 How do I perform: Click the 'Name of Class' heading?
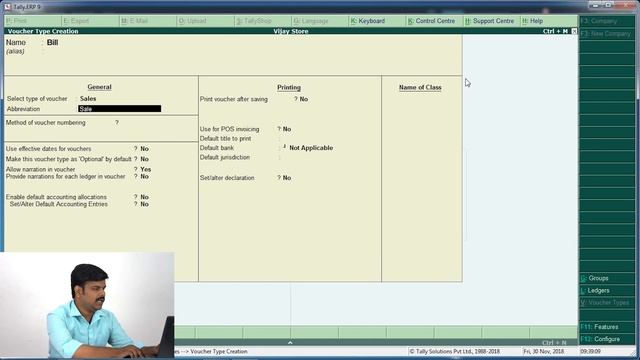click(420, 87)
